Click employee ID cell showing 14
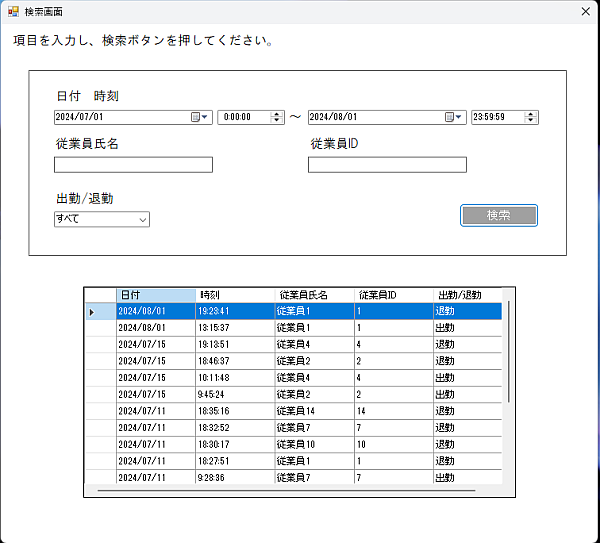 394,411
